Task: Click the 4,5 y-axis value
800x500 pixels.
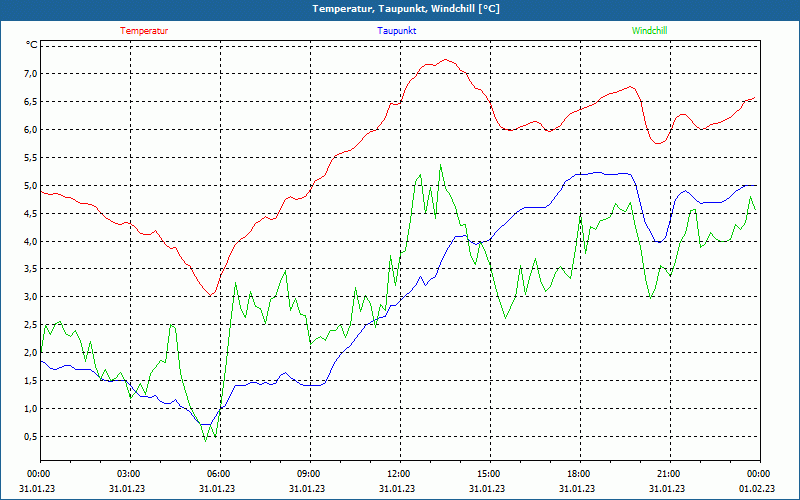Action: [x=31, y=213]
